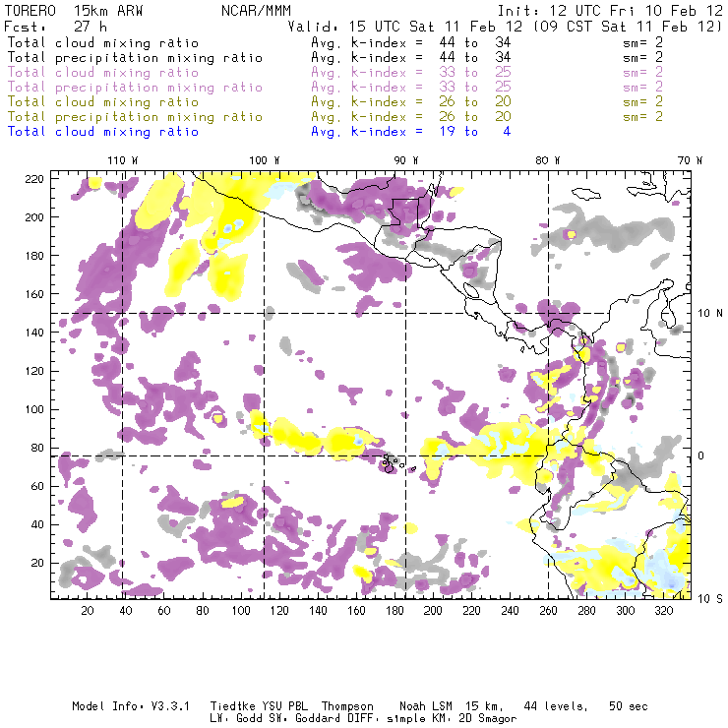Image resolution: width=728 pixels, height=728 pixels.
Task: Click 'KM: 2D Smagor' in the bottom footer line
Action: [470, 719]
